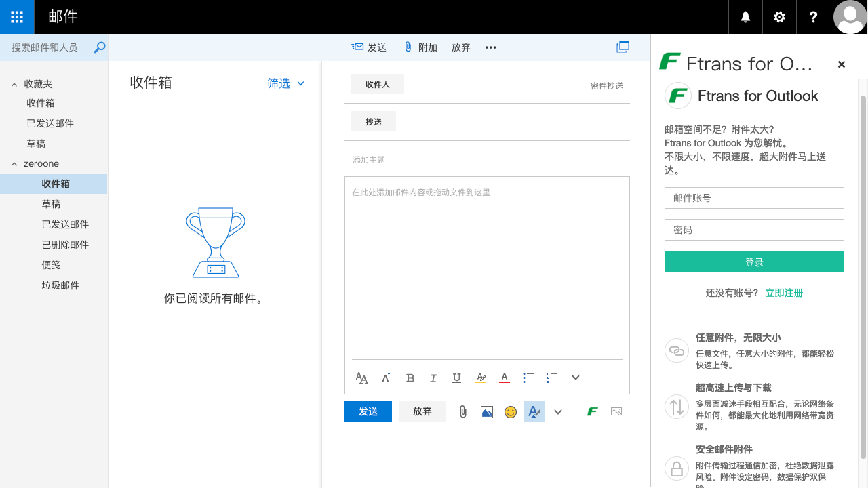This screenshot has width=868, height=488.
Task: Switch to the 草稿 folder
Action: pos(51,204)
